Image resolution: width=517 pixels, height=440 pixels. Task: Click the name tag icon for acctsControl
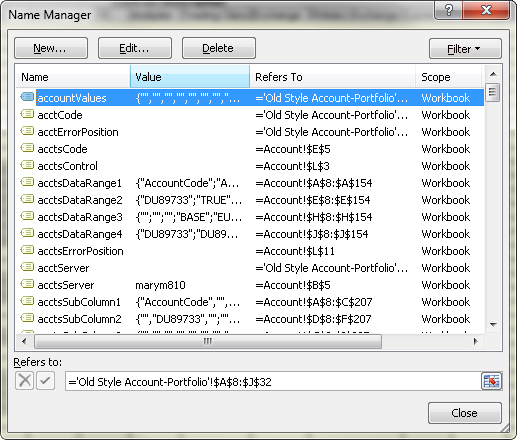pyautogui.click(x=27, y=165)
